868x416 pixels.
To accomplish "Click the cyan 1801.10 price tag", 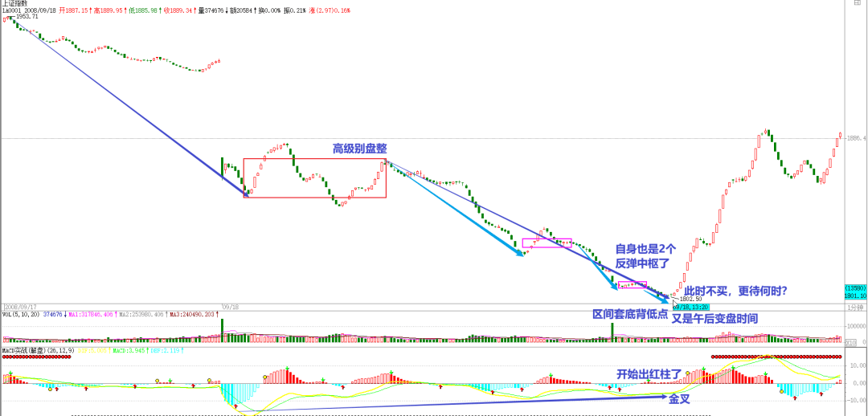I will 856,295.
